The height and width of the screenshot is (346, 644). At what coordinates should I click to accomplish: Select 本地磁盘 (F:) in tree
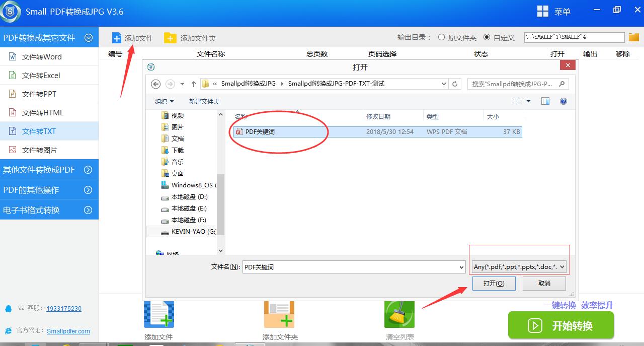coord(184,220)
